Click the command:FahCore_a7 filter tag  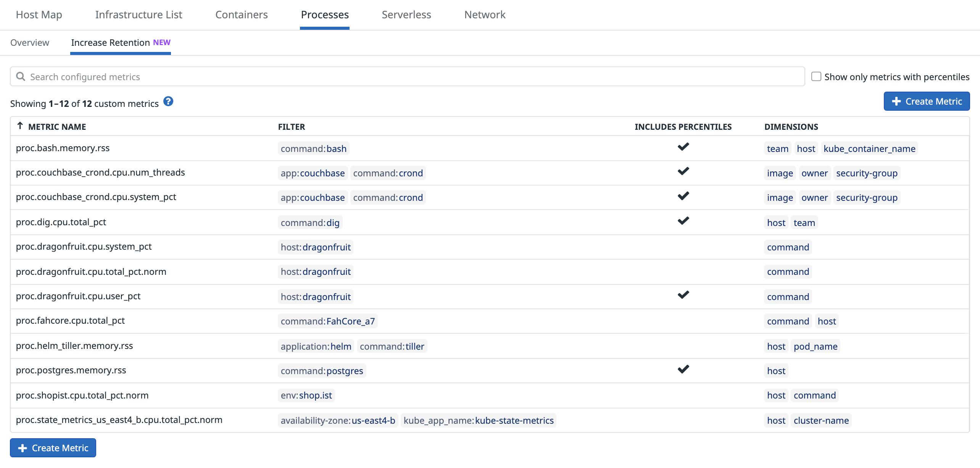[327, 321]
